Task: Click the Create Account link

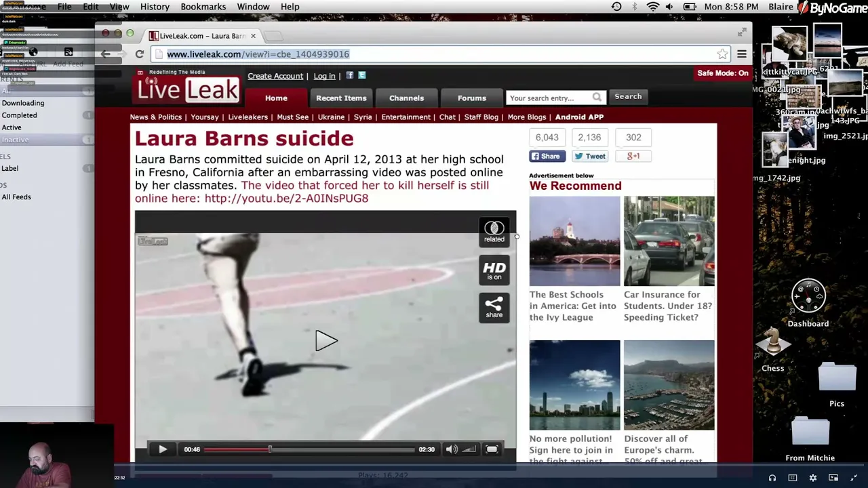Action: [275, 76]
